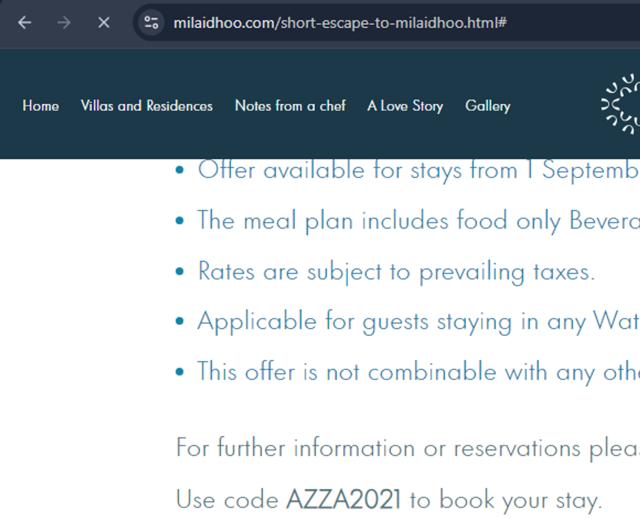Screen dimensions: 640x519
Task: Click the Milaidhoo logo in header
Action: [621, 104]
